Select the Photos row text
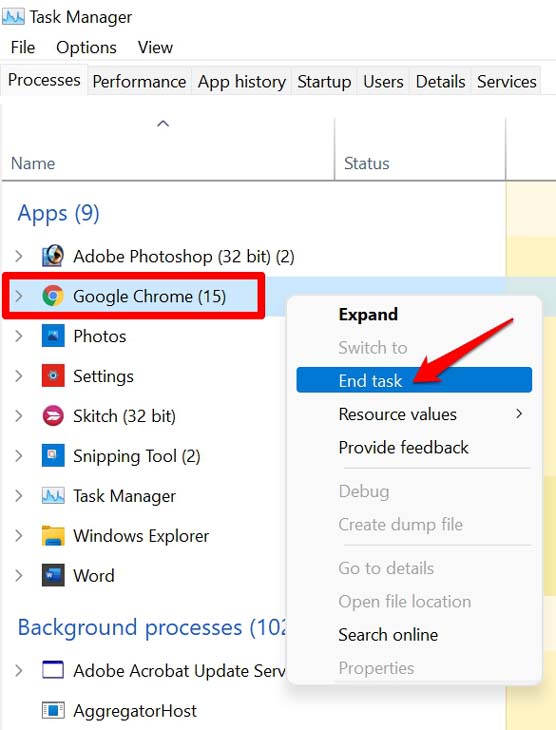 pyautogui.click(x=100, y=336)
